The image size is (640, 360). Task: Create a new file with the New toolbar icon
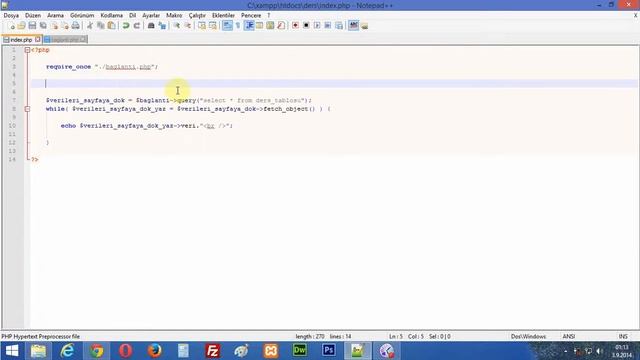pyautogui.click(x=12, y=26)
